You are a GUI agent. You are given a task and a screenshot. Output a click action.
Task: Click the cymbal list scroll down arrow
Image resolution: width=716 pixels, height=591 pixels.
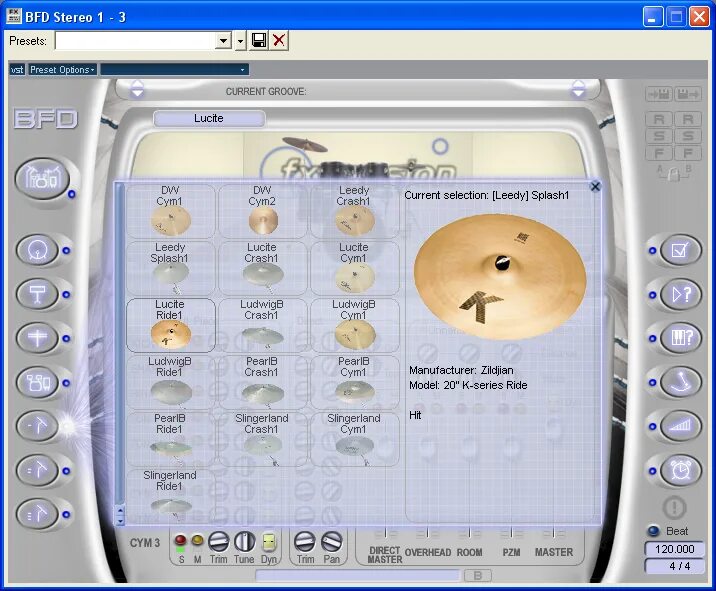120,521
